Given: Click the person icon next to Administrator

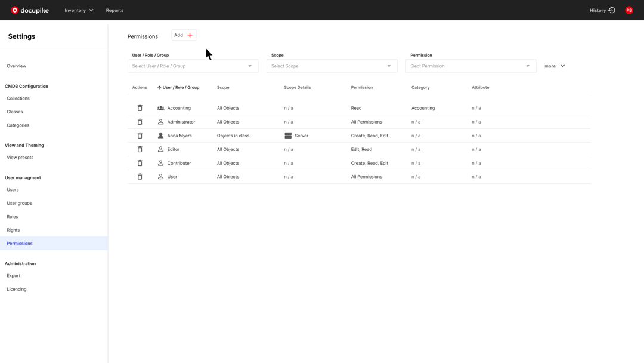Looking at the screenshot, I should point(160,122).
